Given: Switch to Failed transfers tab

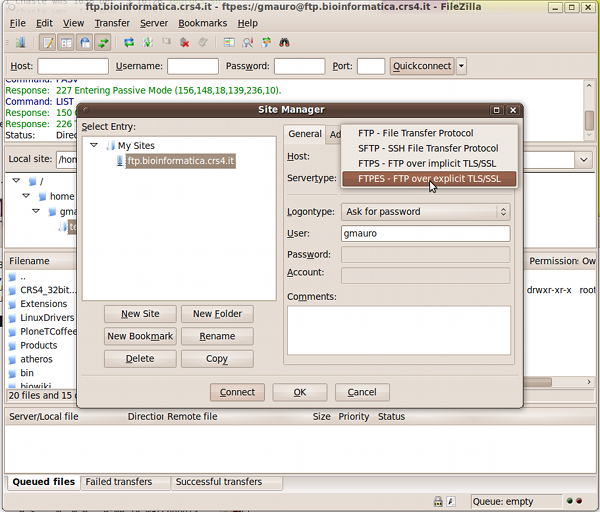Looking at the screenshot, I should [119, 482].
